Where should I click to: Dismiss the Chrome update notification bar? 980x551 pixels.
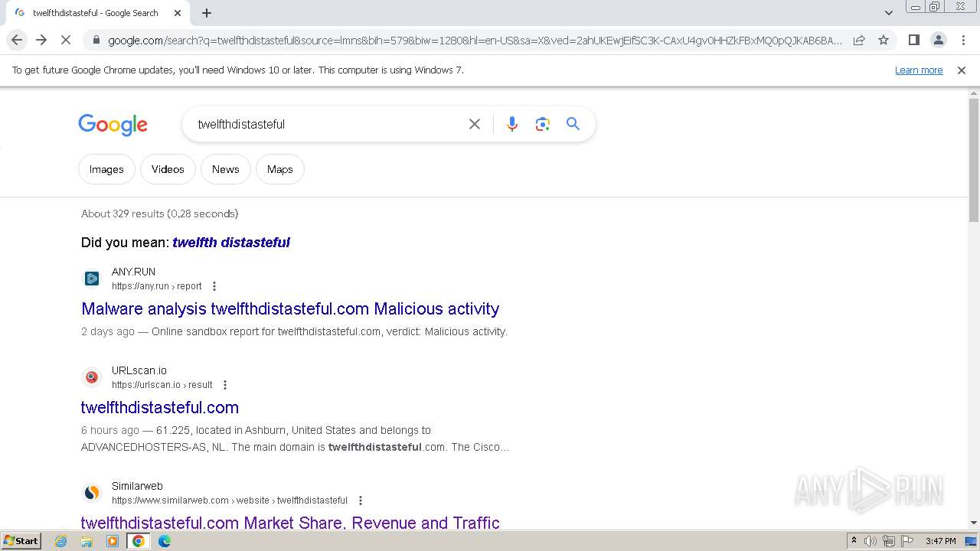(x=962, y=70)
